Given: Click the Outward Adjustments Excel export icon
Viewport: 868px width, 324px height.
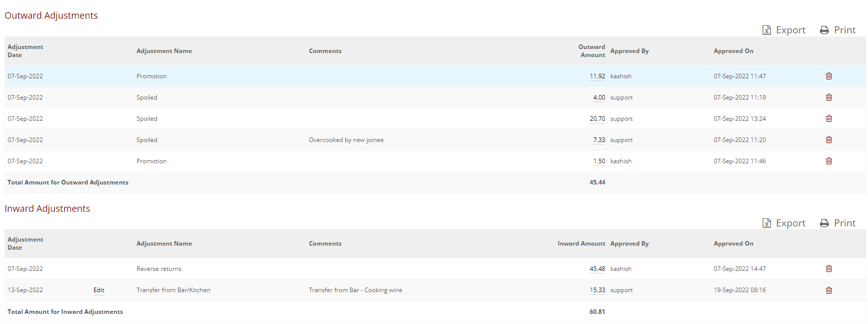Looking at the screenshot, I should tap(767, 30).
